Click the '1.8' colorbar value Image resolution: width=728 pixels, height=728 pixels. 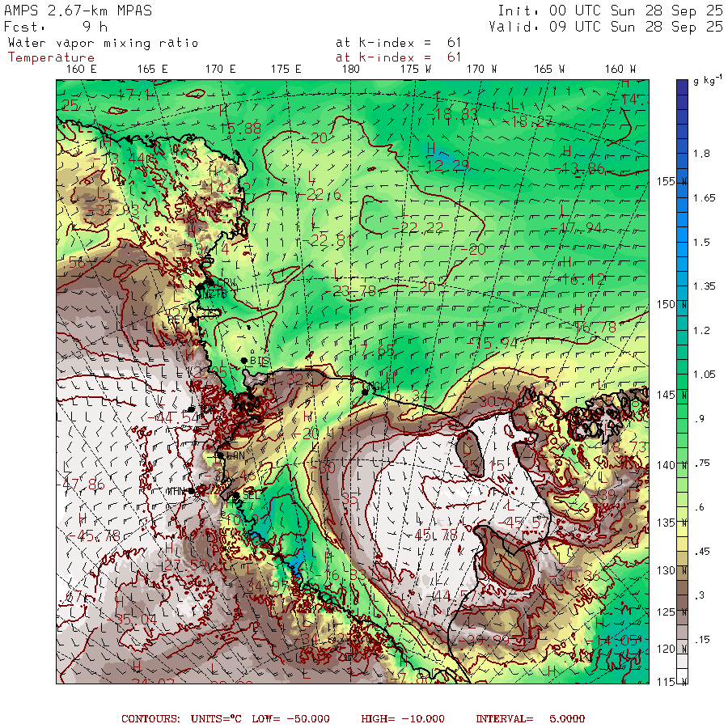tap(701, 154)
